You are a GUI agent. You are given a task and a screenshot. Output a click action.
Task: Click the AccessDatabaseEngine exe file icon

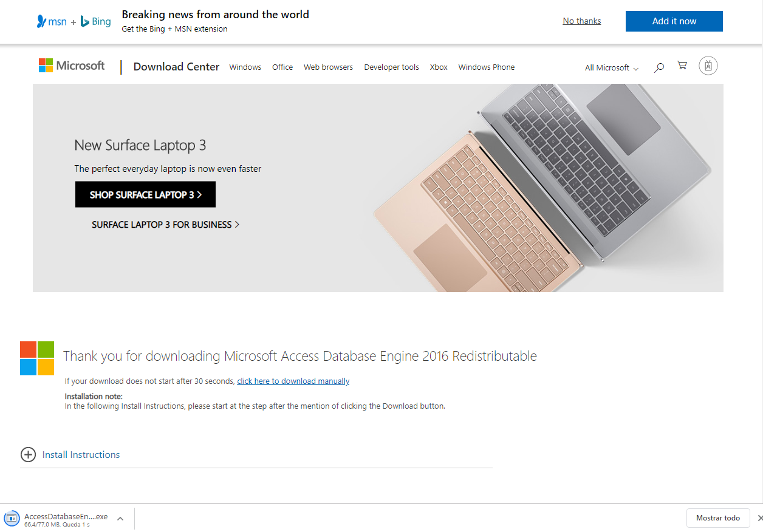point(11,519)
